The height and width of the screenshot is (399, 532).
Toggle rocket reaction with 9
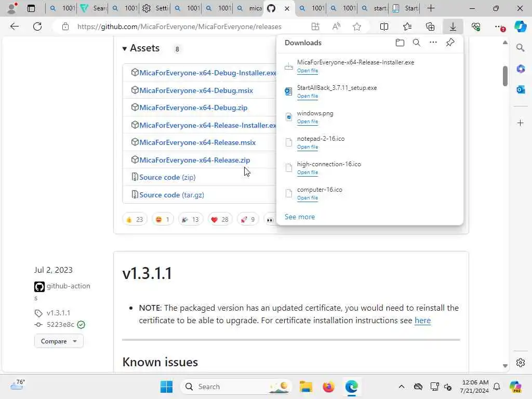click(248, 220)
